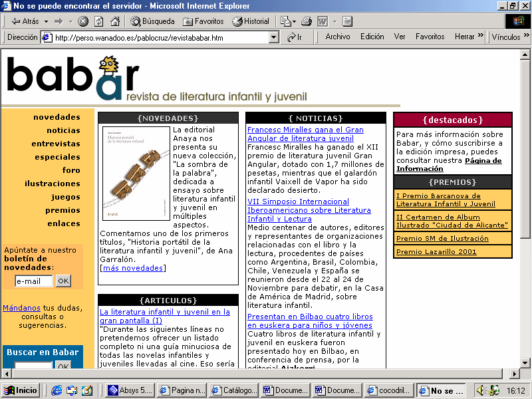Expand the address bar dropdown list
The image size is (532, 399).
coord(273,37)
